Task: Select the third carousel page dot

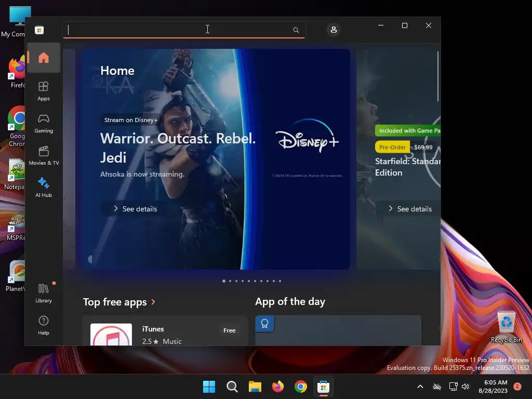Action: click(236, 281)
